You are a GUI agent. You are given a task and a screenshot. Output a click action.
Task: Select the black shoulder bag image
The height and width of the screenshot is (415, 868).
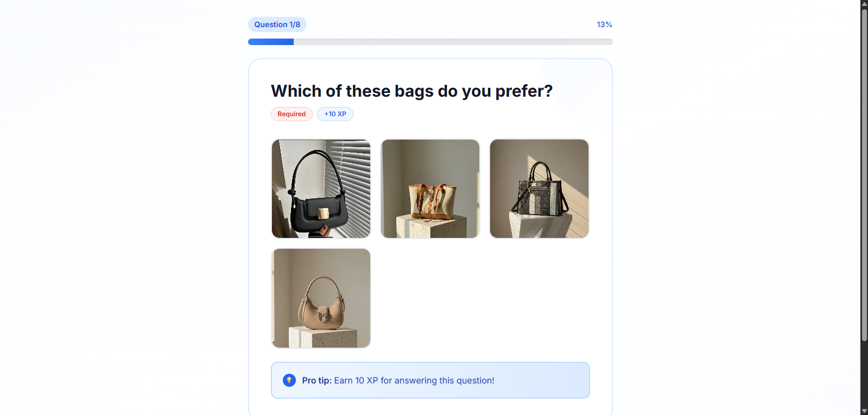click(321, 188)
